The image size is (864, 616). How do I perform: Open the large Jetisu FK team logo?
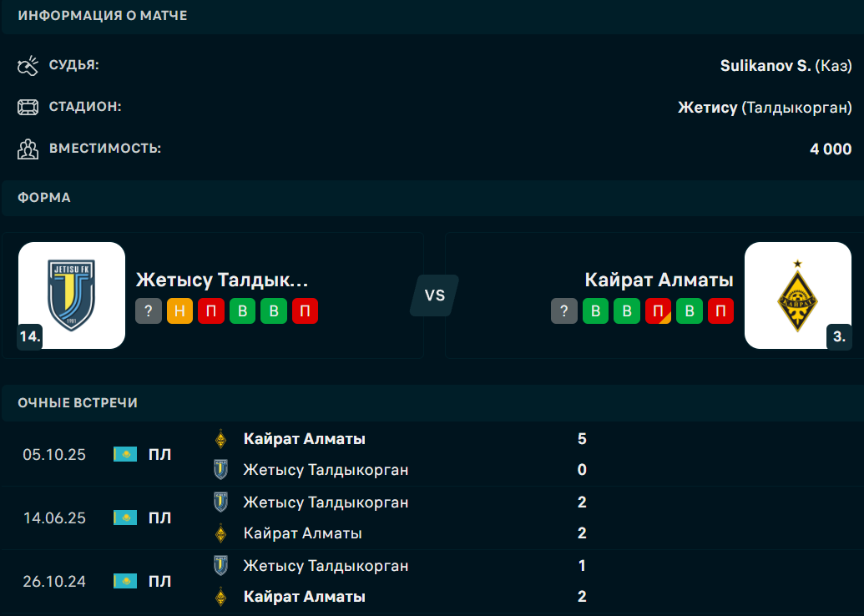click(72, 295)
